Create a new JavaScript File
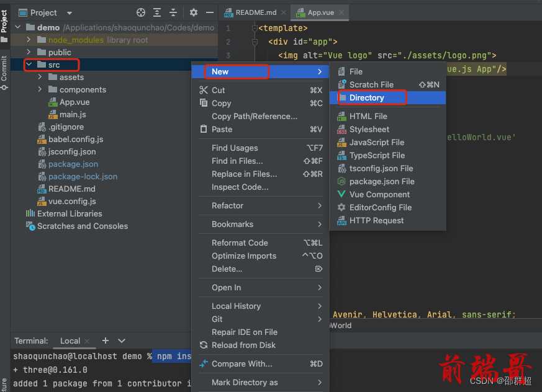542x392 pixels. click(387, 143)
